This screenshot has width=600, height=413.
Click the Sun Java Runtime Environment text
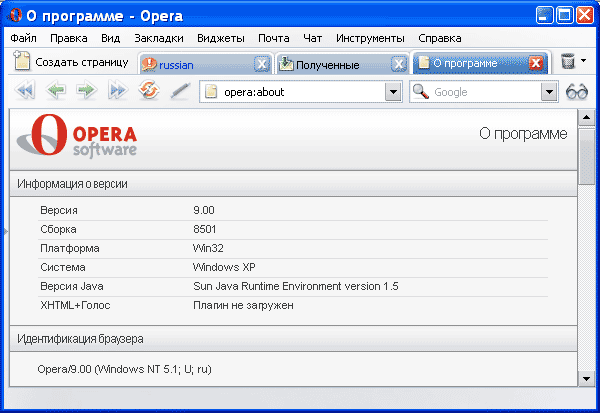pyautogui.click(x=295, y=286)
